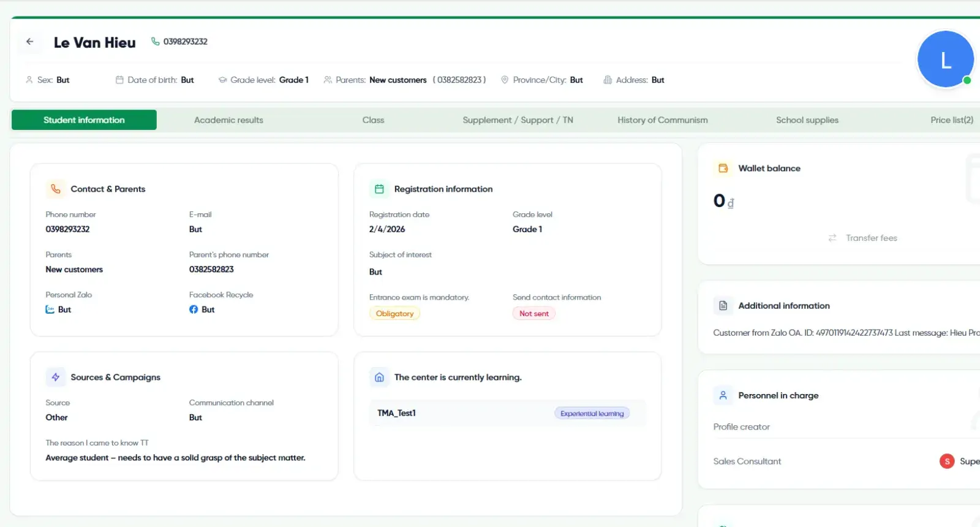Click the Obligatory entrance exam badge

(x=394, y=314)
